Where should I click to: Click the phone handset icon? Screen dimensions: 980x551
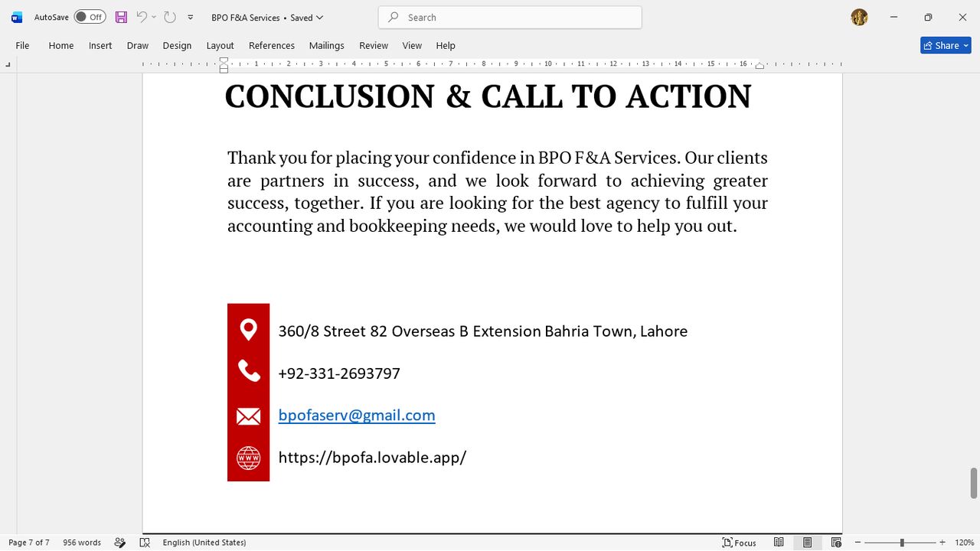[249, 371]
